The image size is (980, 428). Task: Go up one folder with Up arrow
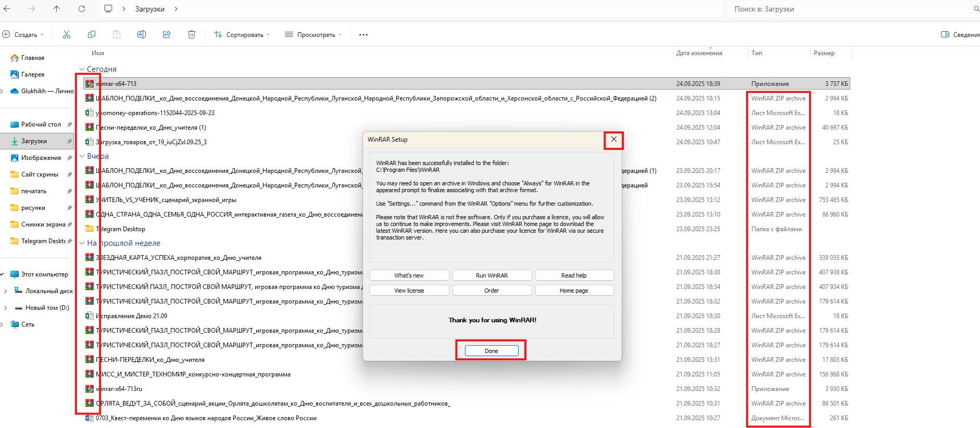[x=57, y=9]
